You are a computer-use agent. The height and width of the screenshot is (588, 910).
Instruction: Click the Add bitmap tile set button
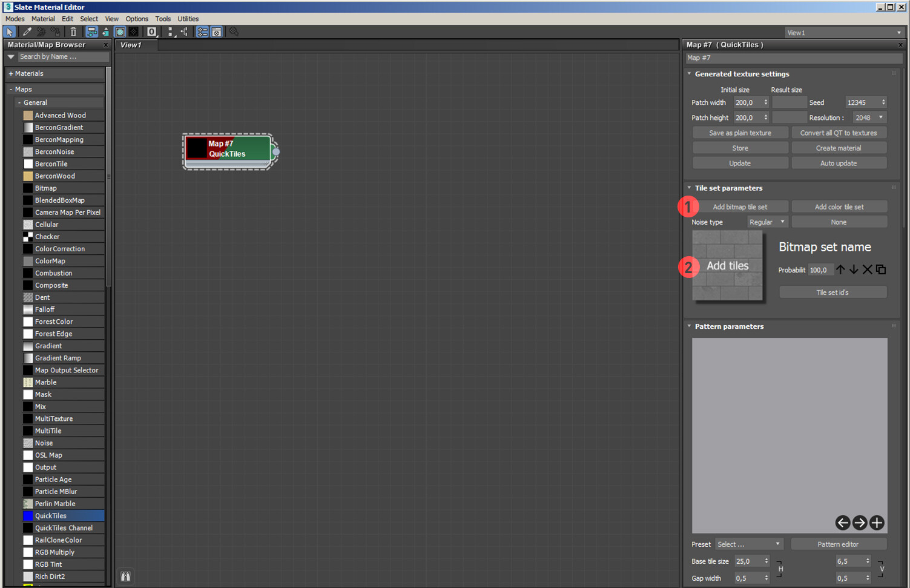[x=740, y=207]
